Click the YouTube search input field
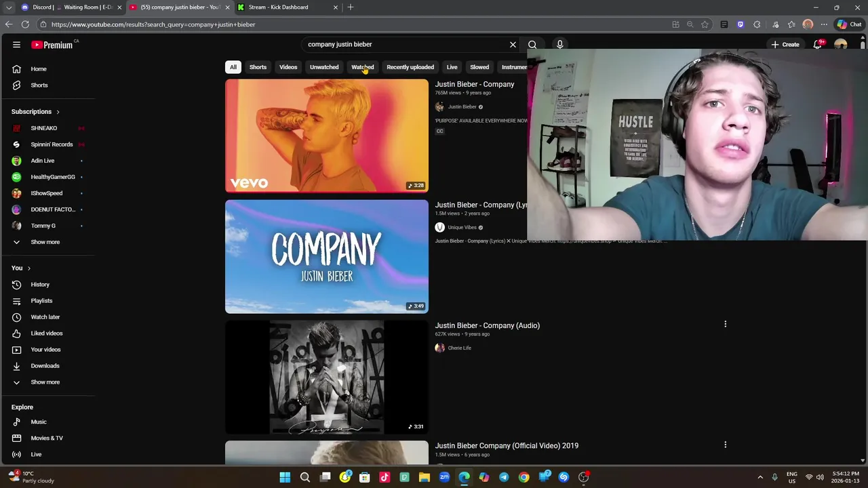The height and width of the screenshot is (488, 868). (404, 45)
